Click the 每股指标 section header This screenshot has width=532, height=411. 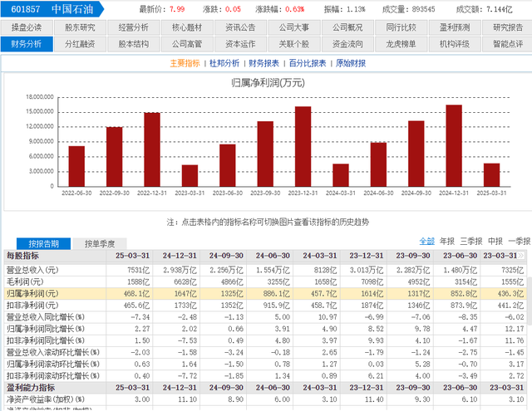pyautogui.click(x=22, y=256)
